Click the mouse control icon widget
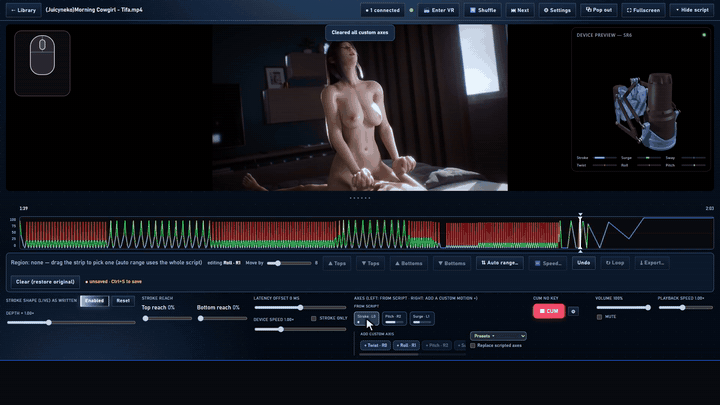This screenshot has height=405, width=720. (x=42, y=63)
